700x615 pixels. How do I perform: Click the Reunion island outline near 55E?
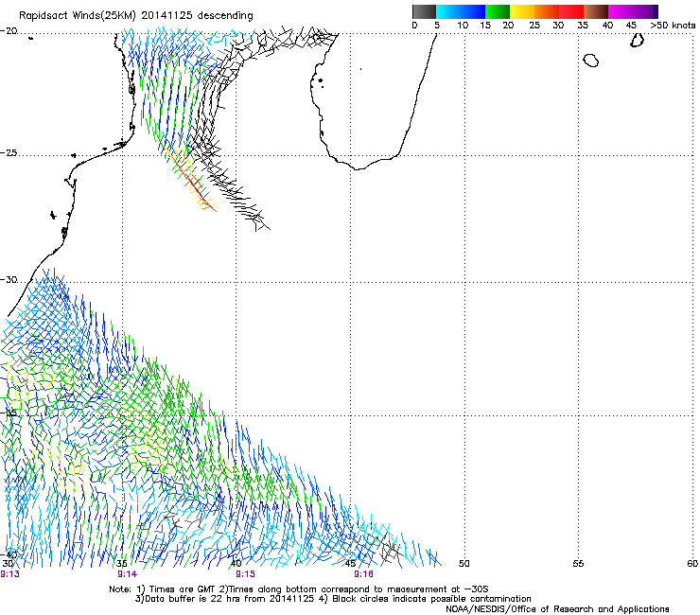coord(591,61)
